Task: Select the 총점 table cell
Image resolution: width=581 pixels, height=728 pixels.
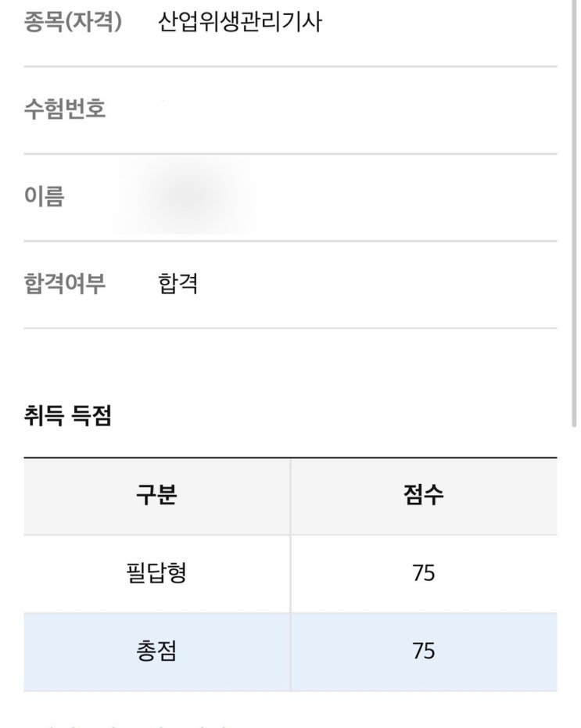Action: tap(156, 651)
